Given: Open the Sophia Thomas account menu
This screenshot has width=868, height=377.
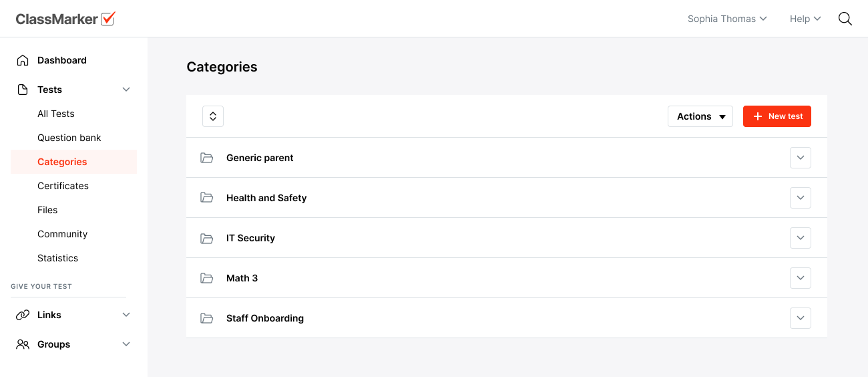Looking at the screenshot, I should 726,19.
